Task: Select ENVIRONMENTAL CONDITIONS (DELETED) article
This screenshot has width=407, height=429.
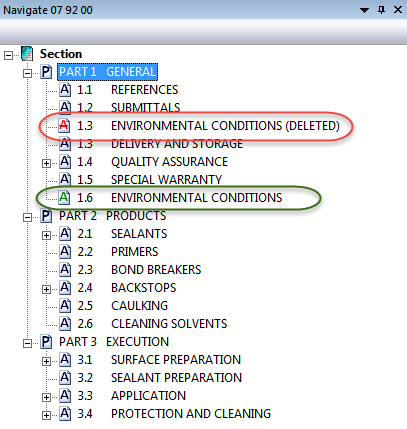Action: click(x=209, y=126)
